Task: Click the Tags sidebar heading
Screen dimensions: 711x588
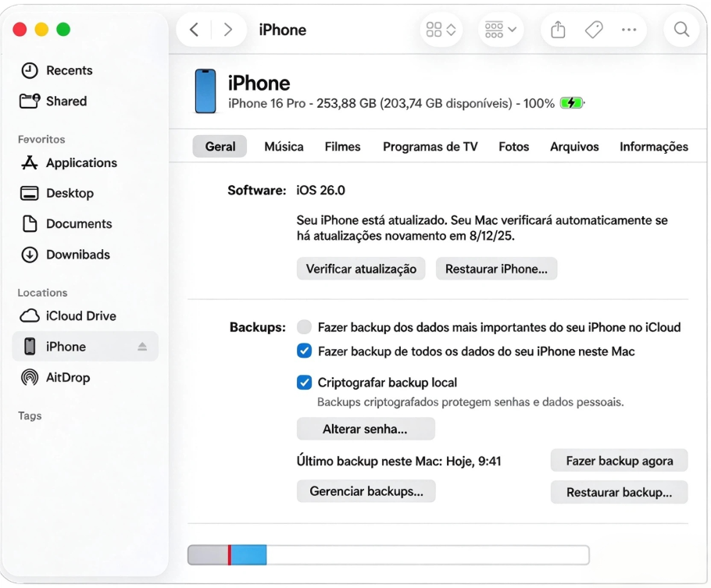Action: click(x=30, y=415)
